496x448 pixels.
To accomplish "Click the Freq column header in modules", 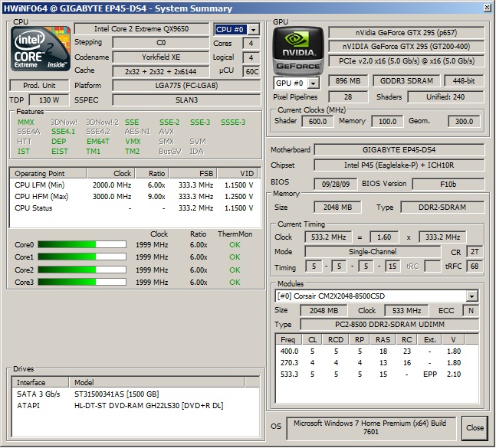I will click(288, 339).
